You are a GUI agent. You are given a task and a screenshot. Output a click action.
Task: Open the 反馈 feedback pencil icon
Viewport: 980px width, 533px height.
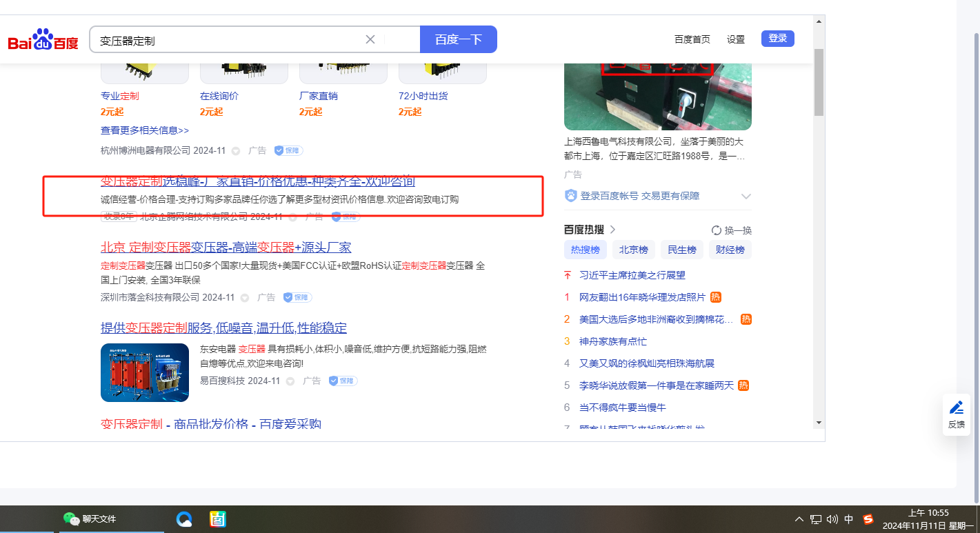(956, 408)
